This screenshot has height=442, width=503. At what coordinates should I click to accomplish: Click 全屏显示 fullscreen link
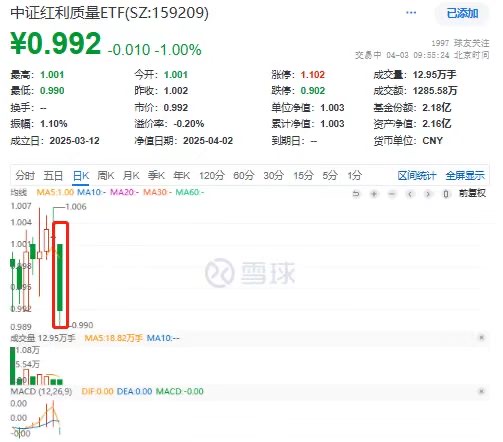tap(465, 175)
